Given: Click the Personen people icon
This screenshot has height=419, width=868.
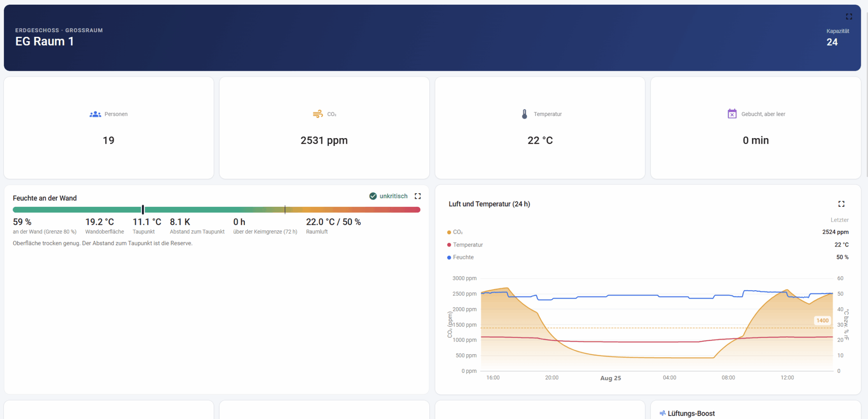Looking at the screenshot, I should coord(95,114).
